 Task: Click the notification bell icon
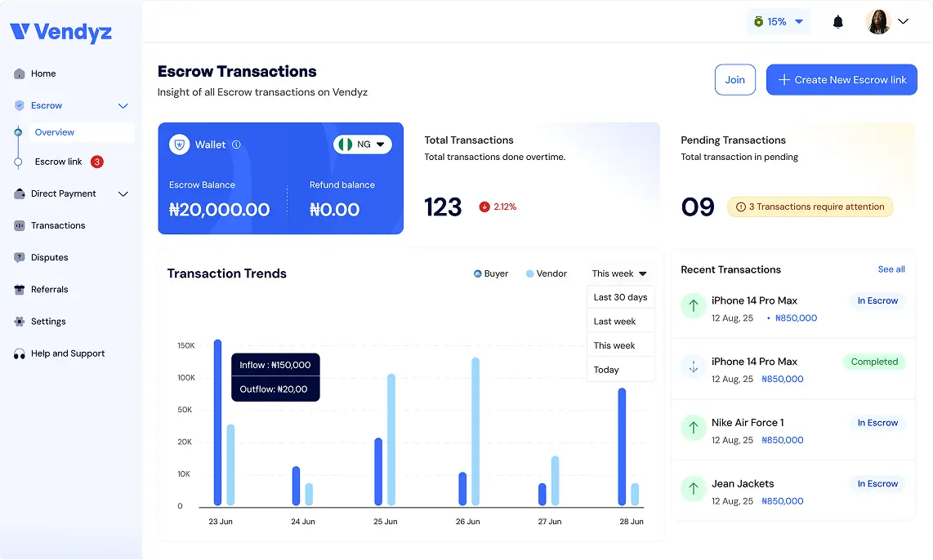tap(837, 22)
